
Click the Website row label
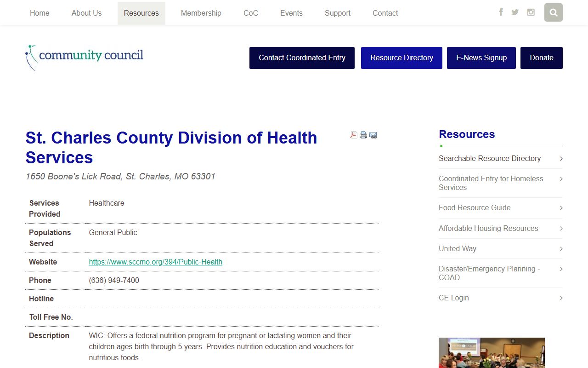point(43,262)
